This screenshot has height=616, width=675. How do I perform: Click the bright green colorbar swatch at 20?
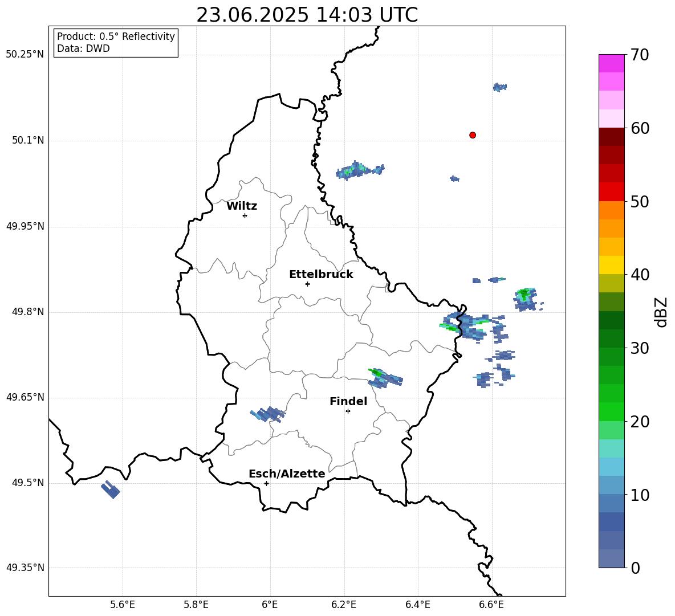click(x=612, y=411)
